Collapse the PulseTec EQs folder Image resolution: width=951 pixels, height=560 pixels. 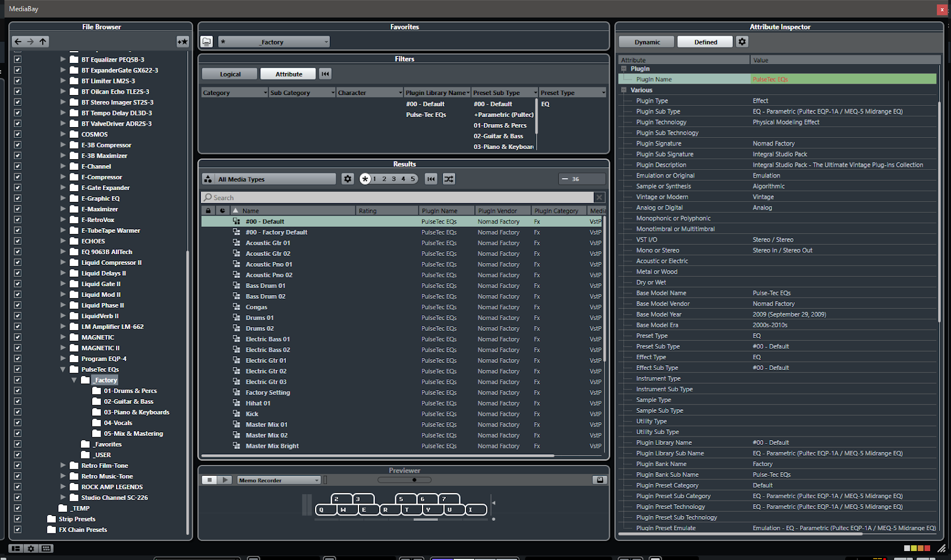point(63,369)
